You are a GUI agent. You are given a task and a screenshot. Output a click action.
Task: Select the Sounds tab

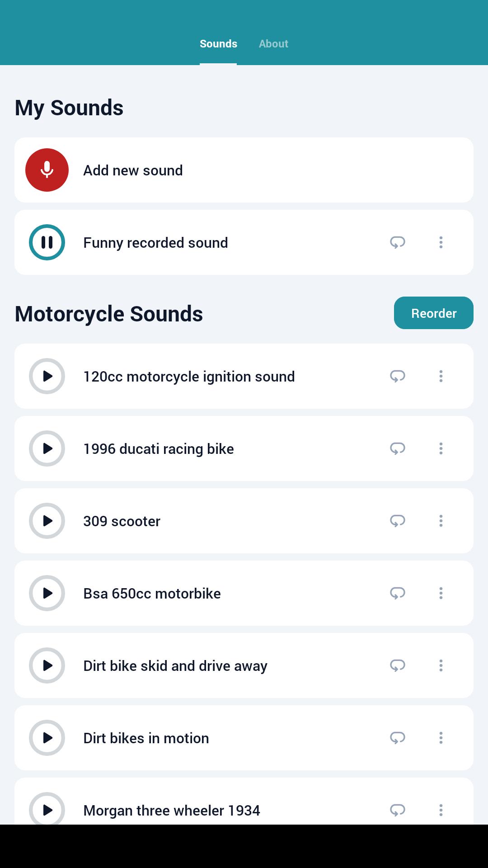click(218, 44)
